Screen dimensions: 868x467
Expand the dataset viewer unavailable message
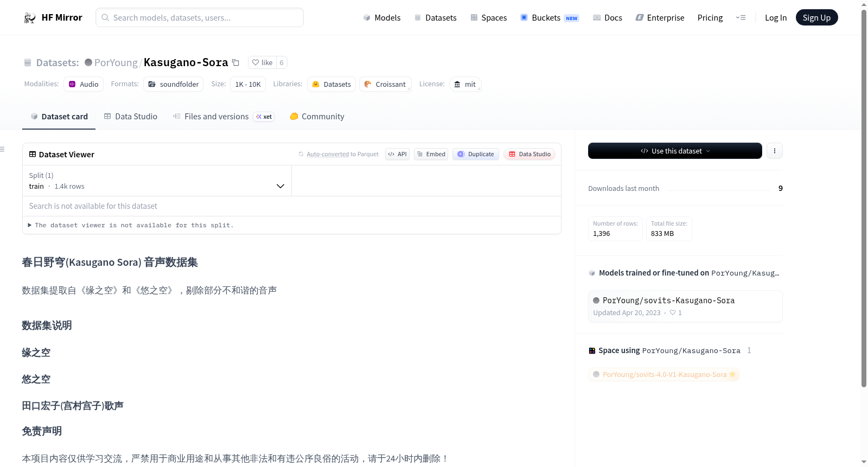pos(131,225)
